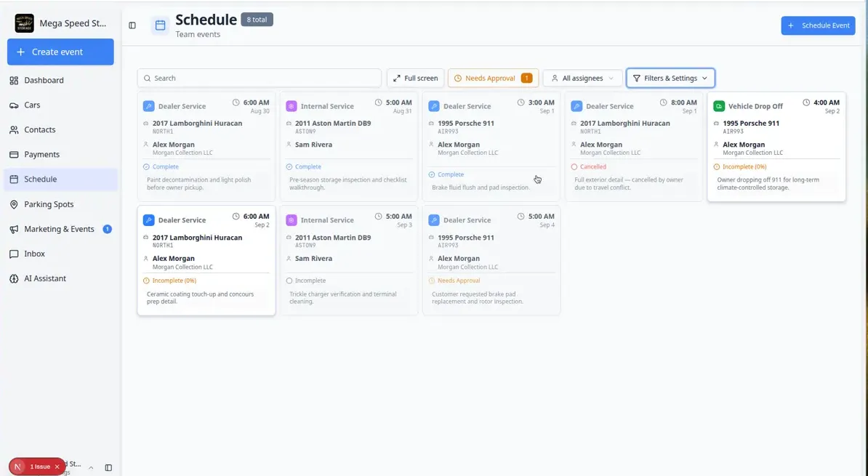The image size is (868, 476).
Task: Open the Aug 30 Dealer Service card
Action: [x=206, y=147]
